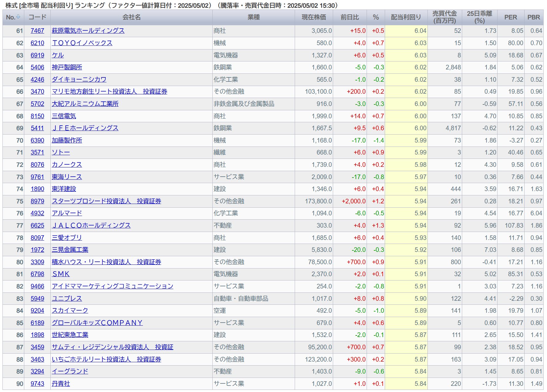Open アルマード company link
The height and width of the screenshot is (392, 547).
[67, 213]
